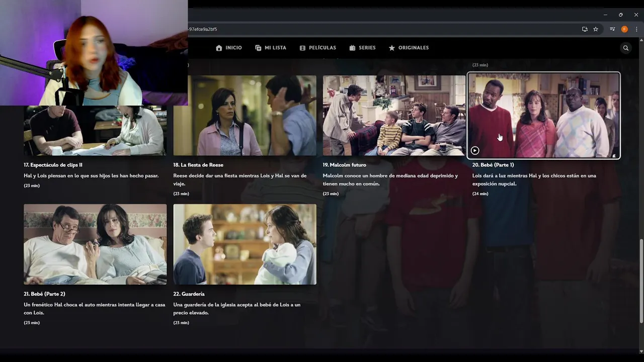
Task: Click description 'Lois dará a luz mientras Hal'
Action: point(534,180)
